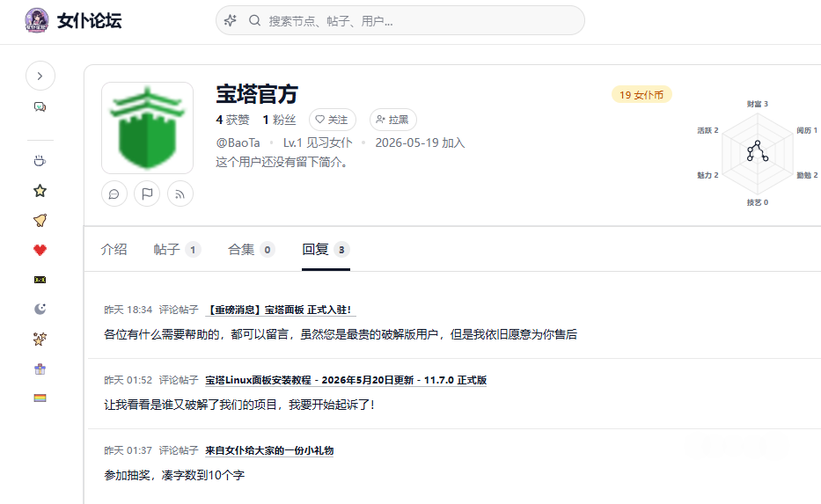Open the red heart sidebar icon
Viewport: 821px width, 504px height.
point(40,250)
